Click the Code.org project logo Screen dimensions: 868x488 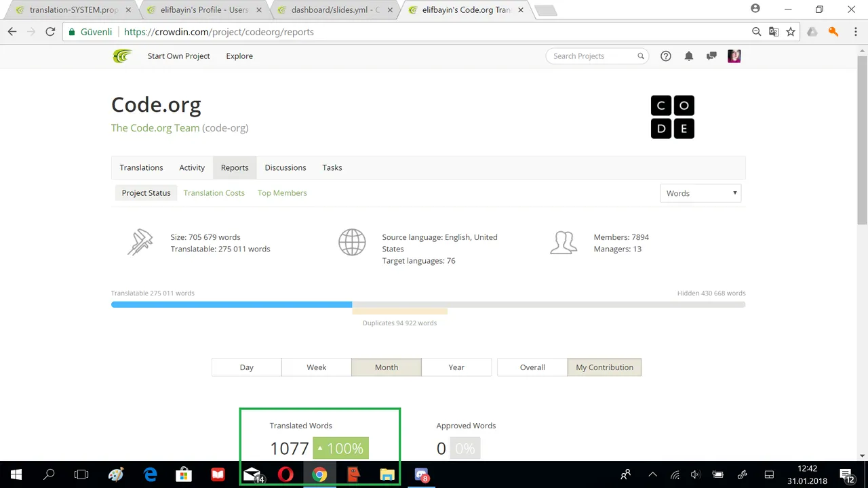673,117
